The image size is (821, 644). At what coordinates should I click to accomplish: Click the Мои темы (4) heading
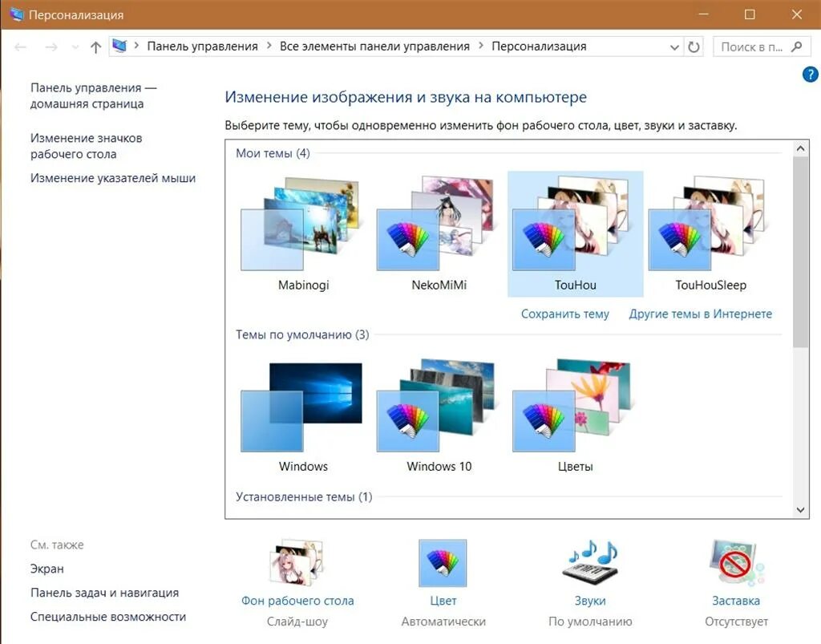[x=273, y=153]
